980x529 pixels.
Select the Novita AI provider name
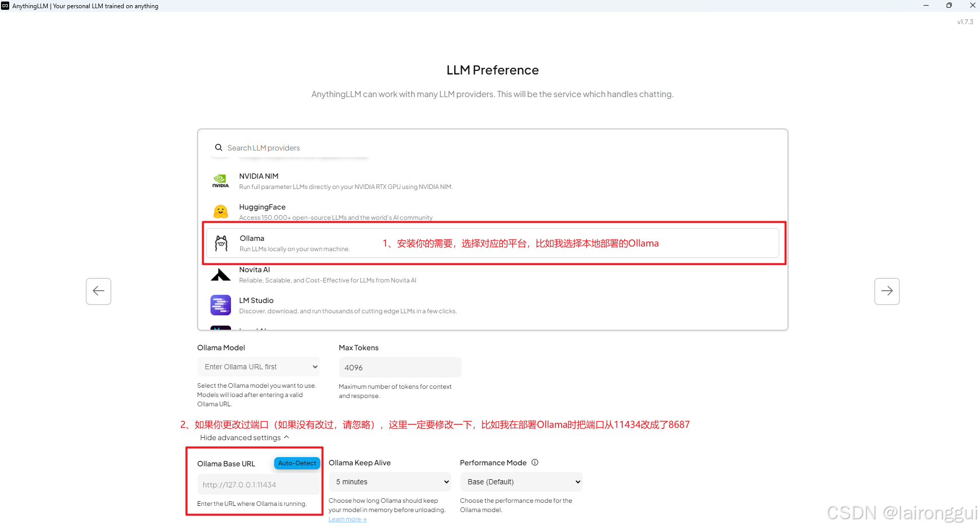point(255,270)
